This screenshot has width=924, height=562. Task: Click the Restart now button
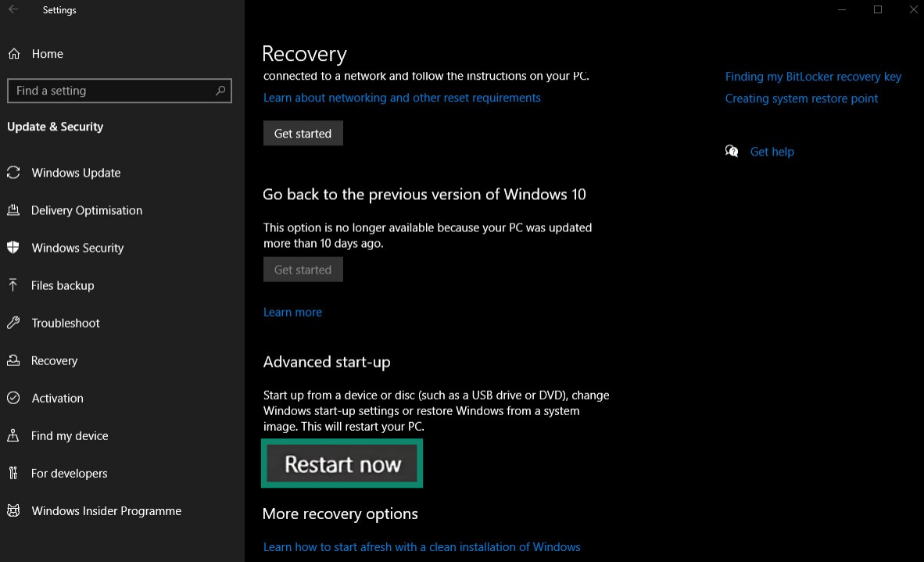click(342, 463)
